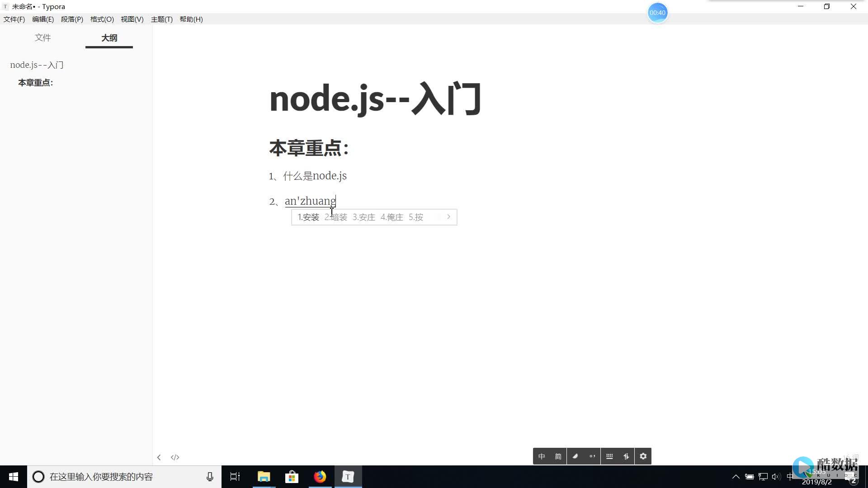Screen dimensions: 868x488
Task: Open the Windows Start menu
Action: coord(14,477)
